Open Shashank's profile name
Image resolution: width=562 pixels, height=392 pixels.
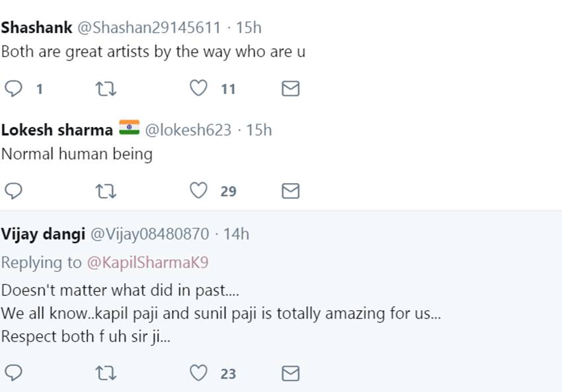[36, 28]
